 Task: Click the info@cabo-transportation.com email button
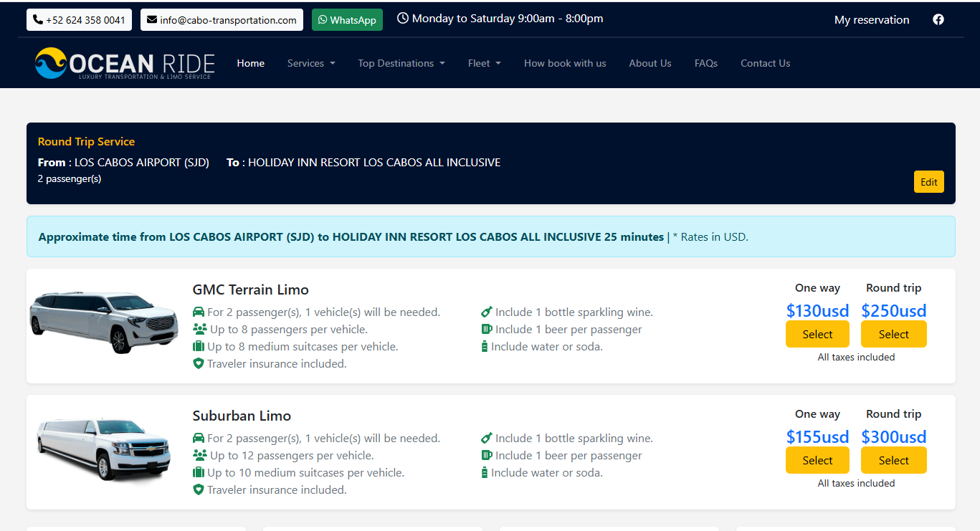click(222, 20)
